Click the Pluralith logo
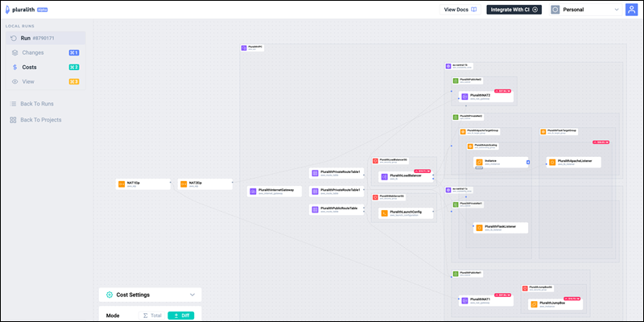The height and width of the screenshot is (322, 644). pyautogui.click(x=7, y=10)
